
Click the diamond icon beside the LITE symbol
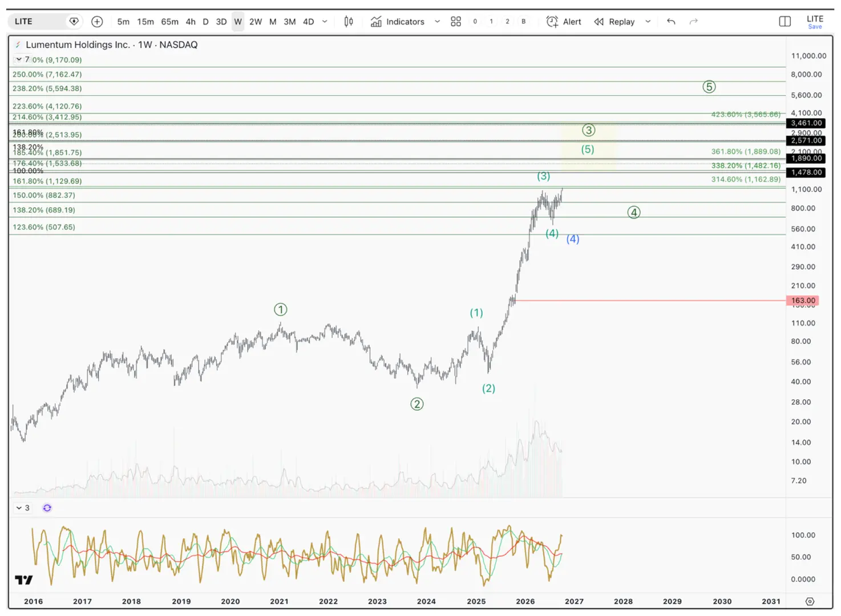(74, 22)
